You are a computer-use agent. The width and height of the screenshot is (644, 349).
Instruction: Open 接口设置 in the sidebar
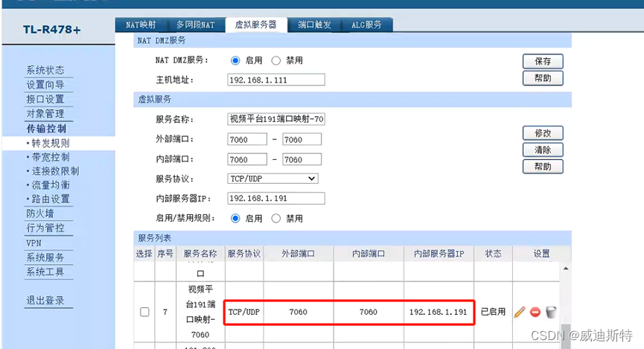[x=45, y=99]
